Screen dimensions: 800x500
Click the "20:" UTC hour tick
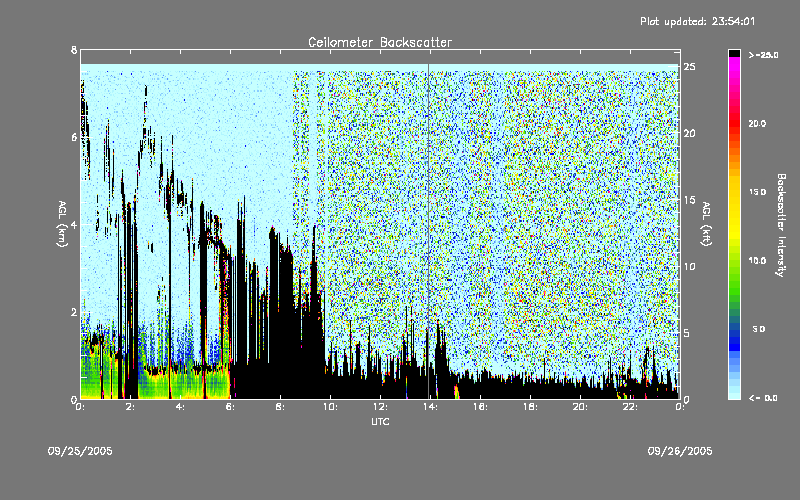point(580,407)
